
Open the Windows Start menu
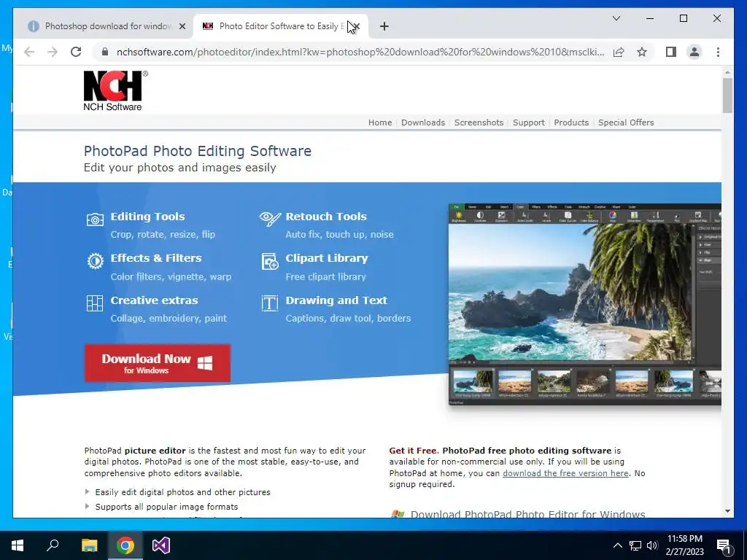coord(18,545)
